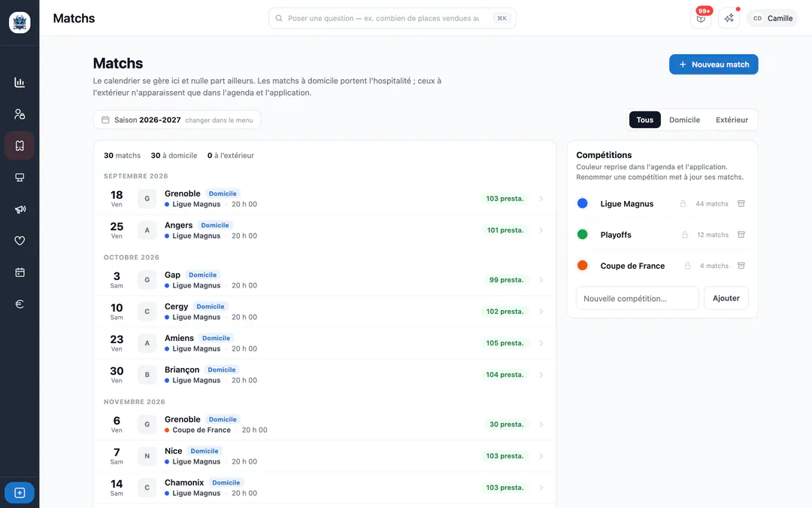Open the screen display sidebar icon
Viewport: 812px width, 508px height.
(x=20, y=178)
